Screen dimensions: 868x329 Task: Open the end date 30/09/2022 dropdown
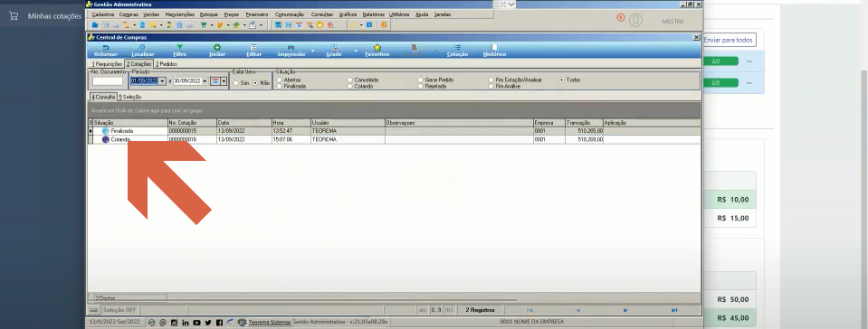point(205,81)
